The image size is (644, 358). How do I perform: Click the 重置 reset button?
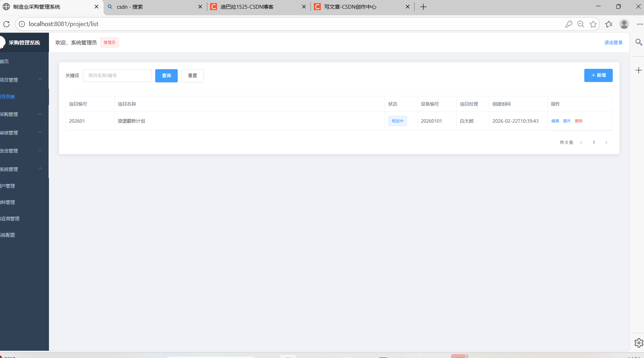[192, 75]
